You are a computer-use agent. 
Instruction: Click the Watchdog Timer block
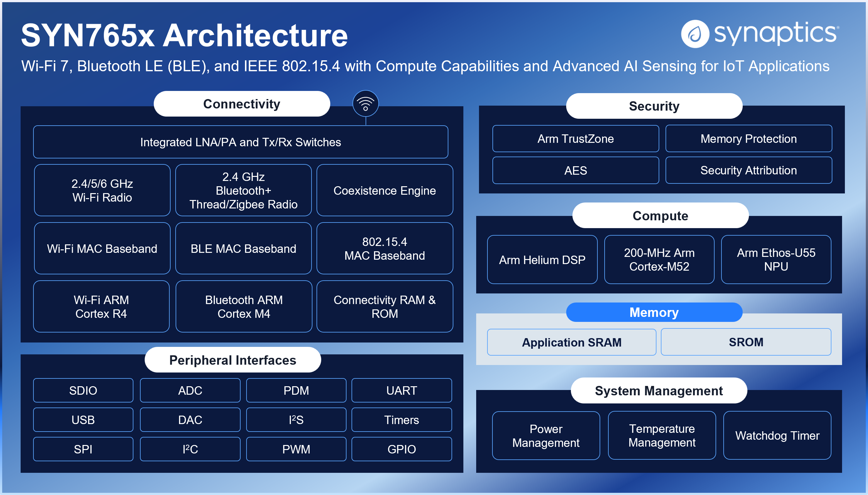point(777,435)
